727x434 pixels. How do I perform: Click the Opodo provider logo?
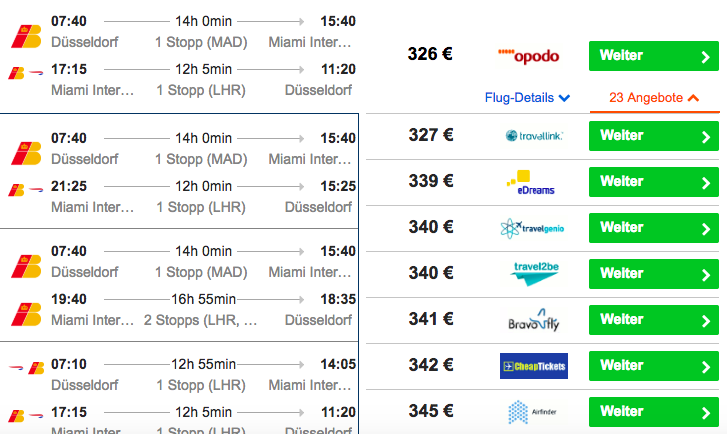[529, 56]
